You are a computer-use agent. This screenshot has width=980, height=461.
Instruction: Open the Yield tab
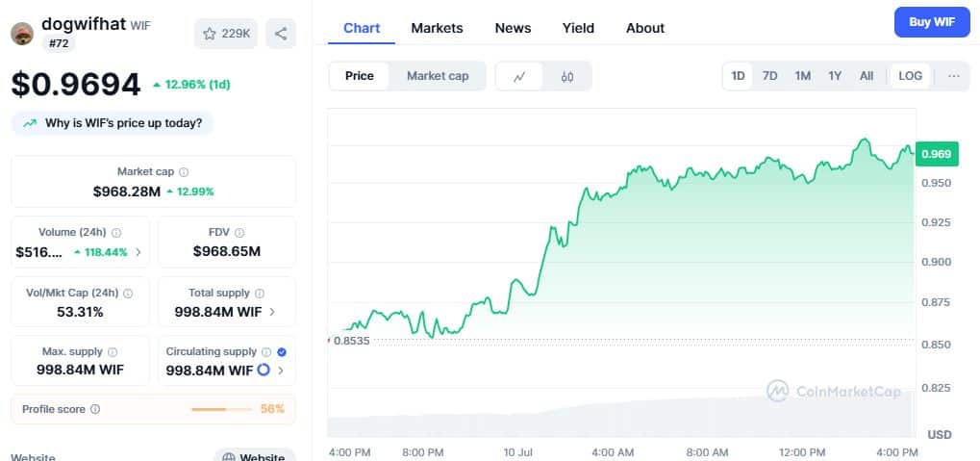(578, 28)
